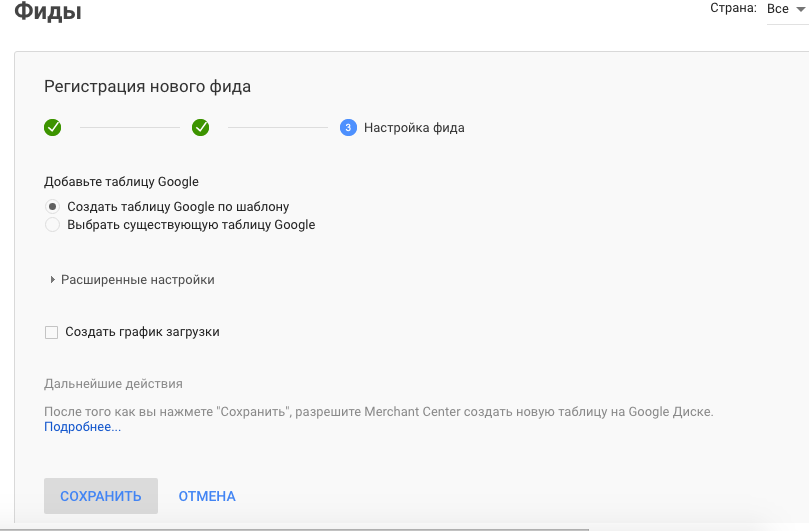Select "Создать таблицу Google по шаблону" radio button
This screenshot has height=531, width=809.
[x=52, y=206]
